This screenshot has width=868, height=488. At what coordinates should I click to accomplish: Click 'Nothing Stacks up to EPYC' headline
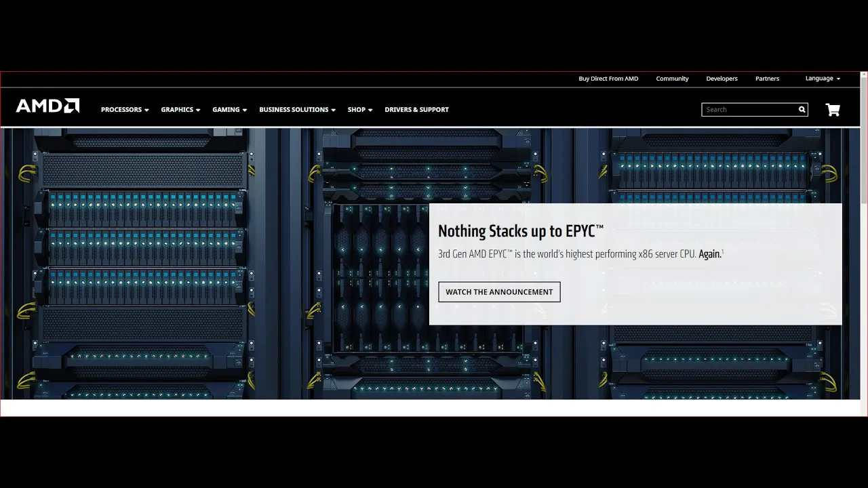pyautogui.click(x=521, y=231)
